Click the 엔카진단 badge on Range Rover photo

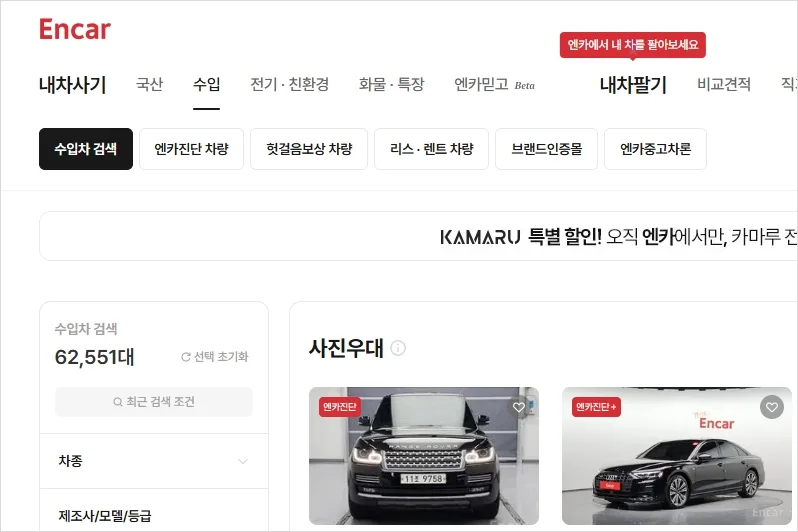coord(340,407)
